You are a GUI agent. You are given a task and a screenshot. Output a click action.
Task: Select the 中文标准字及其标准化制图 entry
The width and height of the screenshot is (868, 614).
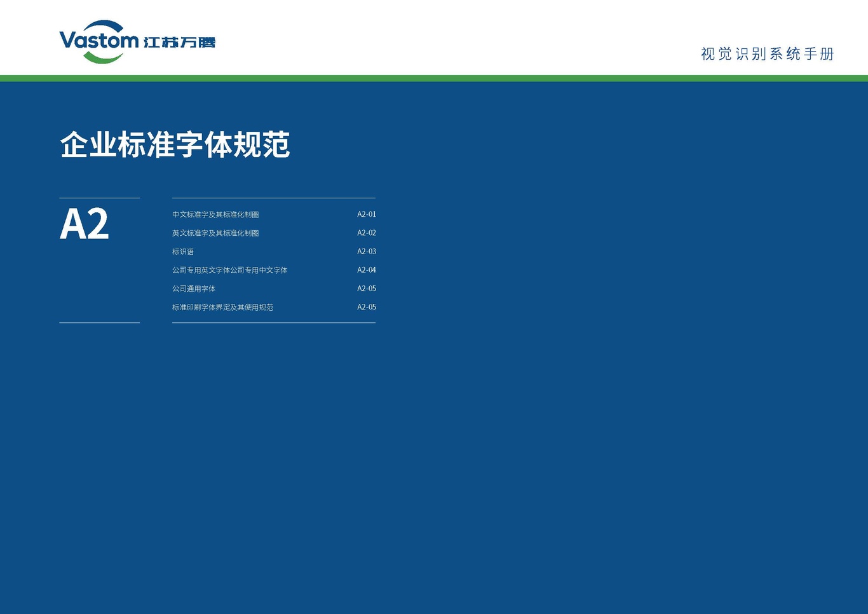click(215, 215)
